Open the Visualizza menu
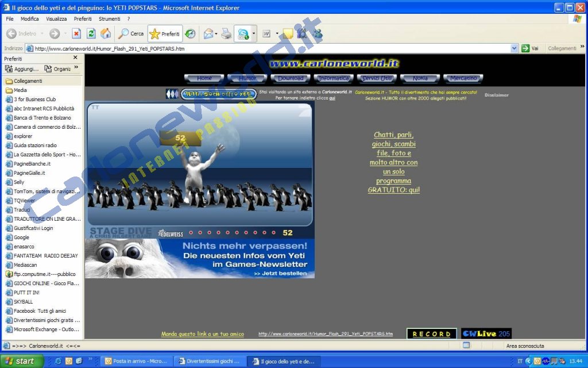 coord(56,19)
